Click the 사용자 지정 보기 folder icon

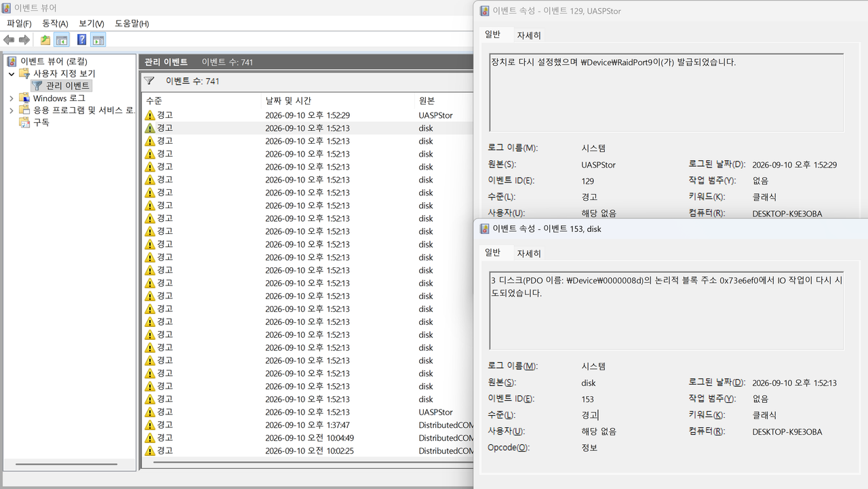[x=24, y=73]
